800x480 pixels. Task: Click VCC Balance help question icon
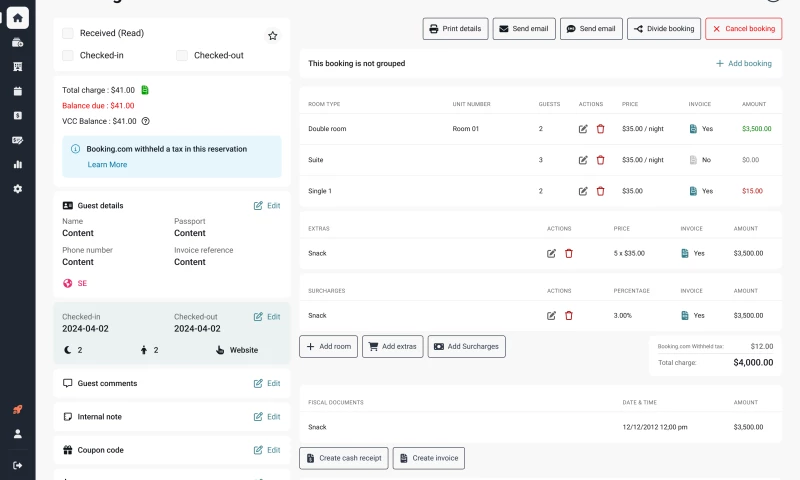tap(145, 121)
